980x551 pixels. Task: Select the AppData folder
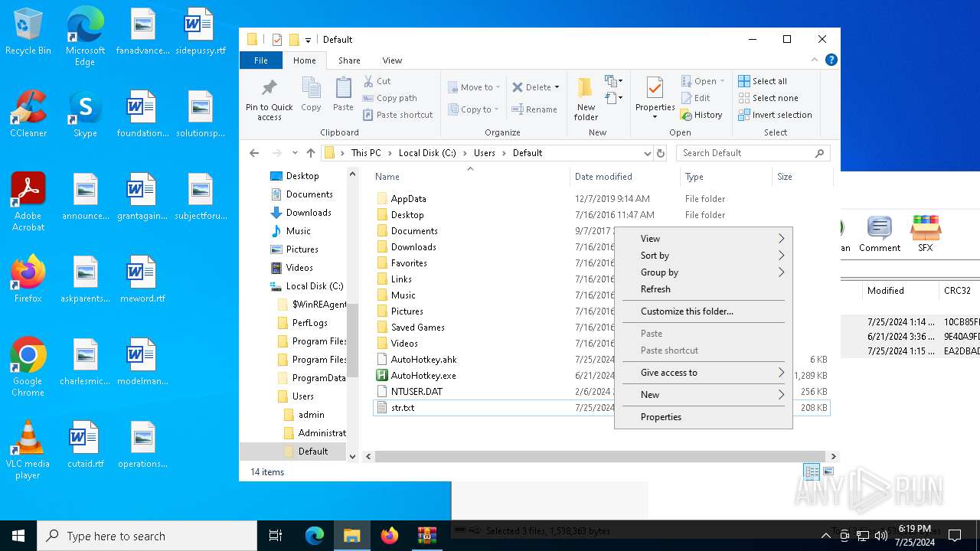(x=408, y=199)
